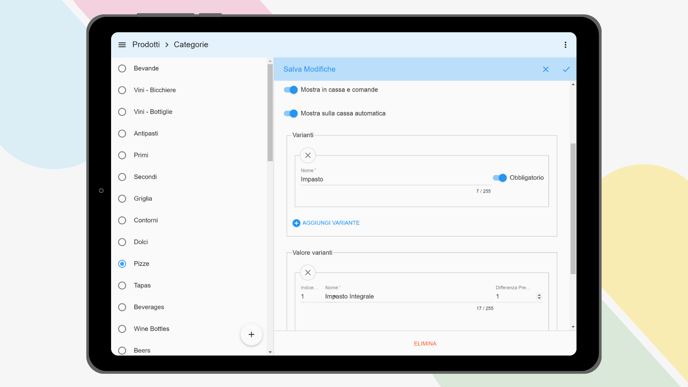This screenshot has height=387, width=688.
Task: Toggle Mostra in cassa e comande
Action: [x=290, y=90]
